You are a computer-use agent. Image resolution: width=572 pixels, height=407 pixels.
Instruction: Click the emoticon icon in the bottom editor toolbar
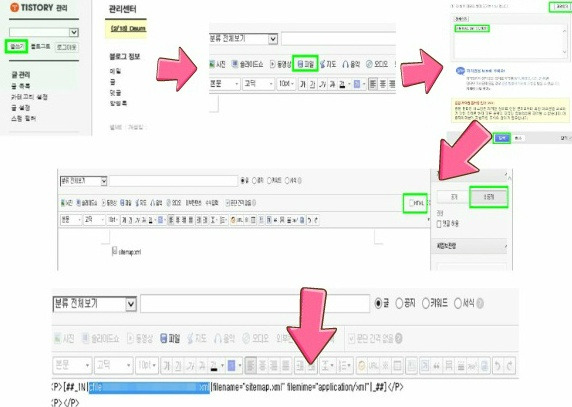tap(361, 365)
